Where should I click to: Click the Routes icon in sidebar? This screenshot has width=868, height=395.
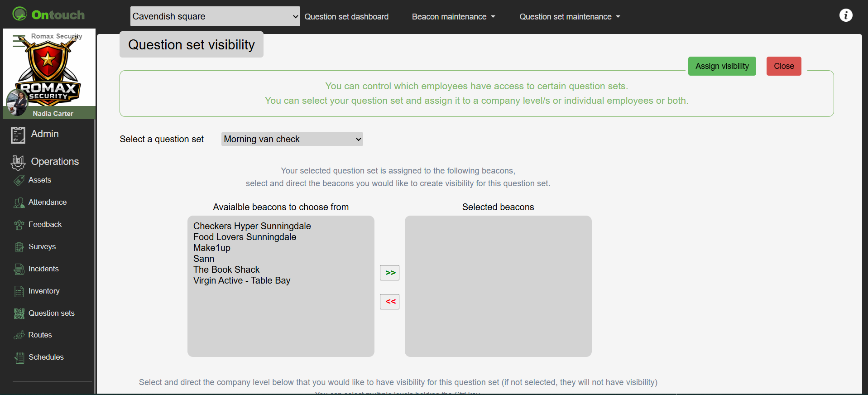click(19, 335)
